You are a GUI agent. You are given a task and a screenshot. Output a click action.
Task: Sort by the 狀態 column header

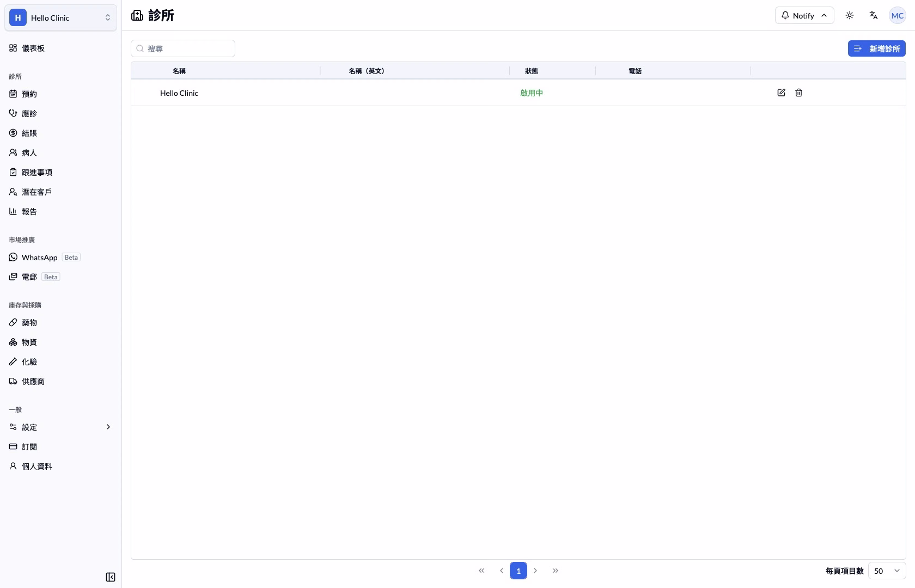point(532,71)
